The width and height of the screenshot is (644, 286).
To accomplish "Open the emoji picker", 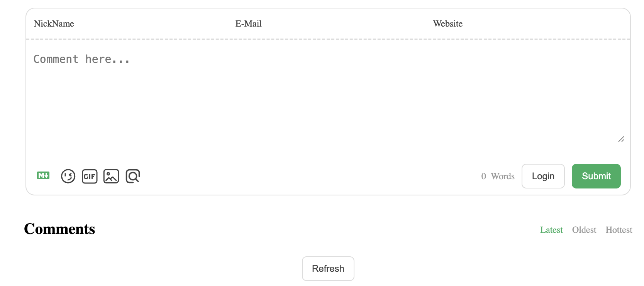I will point(68,176).
